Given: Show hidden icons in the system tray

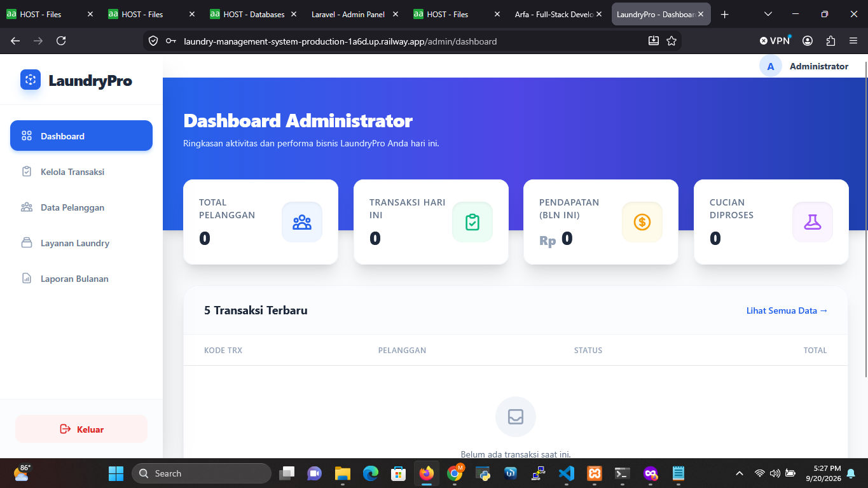Looking at the screenshot, I should [x=739, y=473].
